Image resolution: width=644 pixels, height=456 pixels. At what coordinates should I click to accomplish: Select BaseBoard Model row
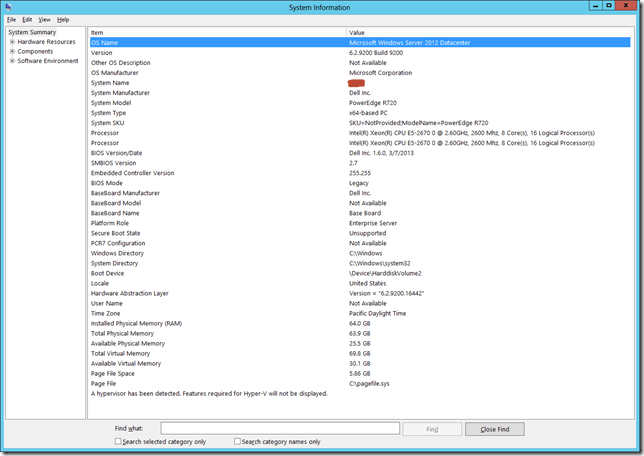pyautogui.click(x=360, y=203)
